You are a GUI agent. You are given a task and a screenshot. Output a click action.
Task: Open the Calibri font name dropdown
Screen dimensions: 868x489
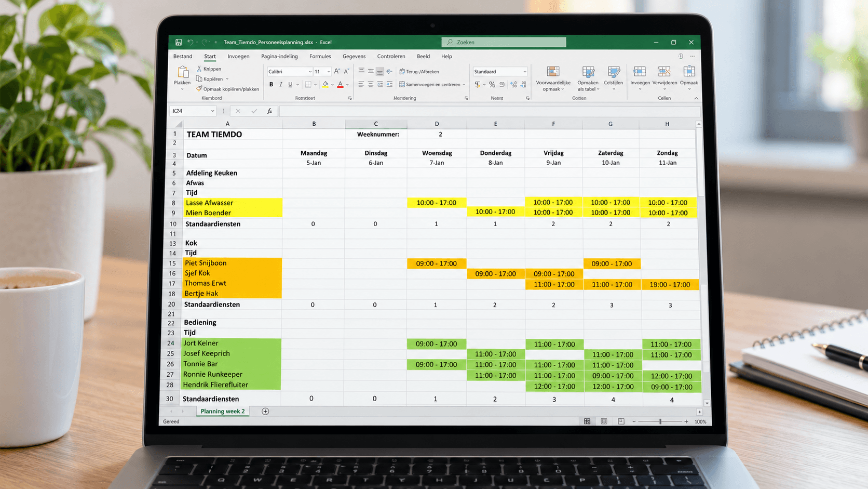pyautogui.click(x=310, y=72)
